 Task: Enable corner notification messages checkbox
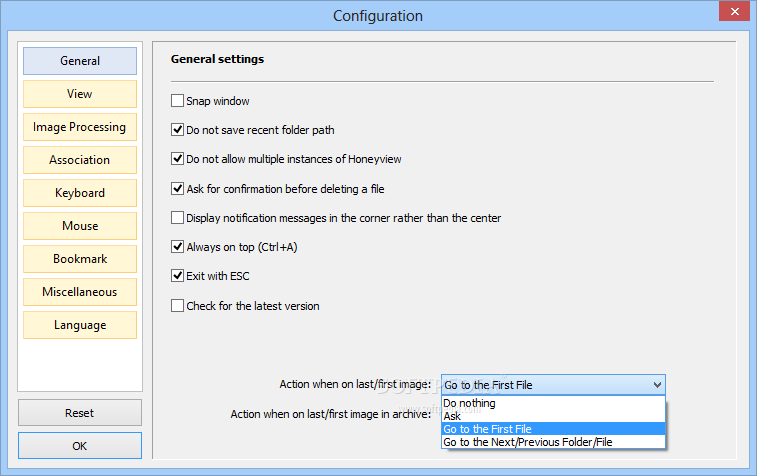point(177,218)
